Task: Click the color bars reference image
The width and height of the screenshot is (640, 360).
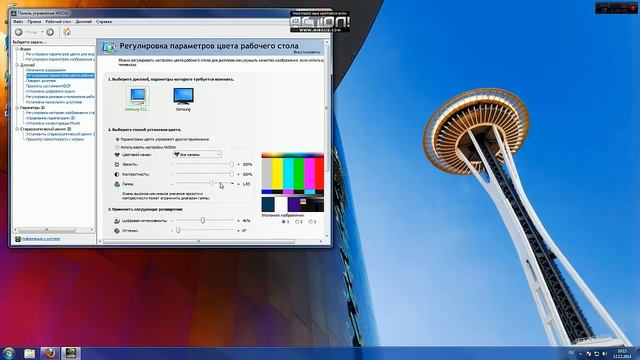Action: click(293, 182)
